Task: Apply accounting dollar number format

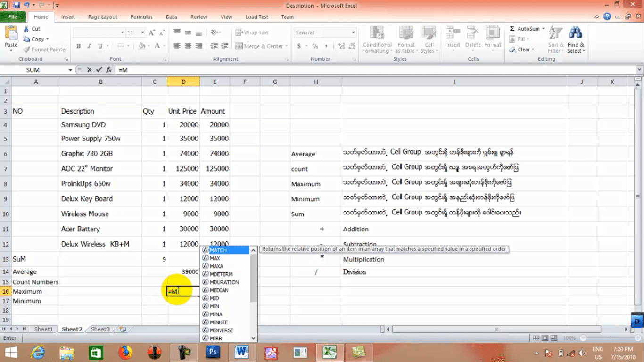Action: [299, 46]
